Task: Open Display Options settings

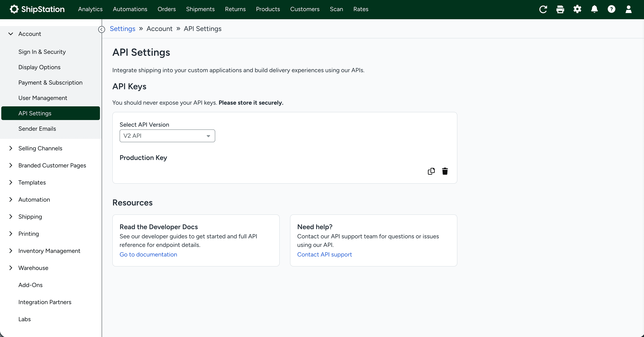Action: click(40, 67)
